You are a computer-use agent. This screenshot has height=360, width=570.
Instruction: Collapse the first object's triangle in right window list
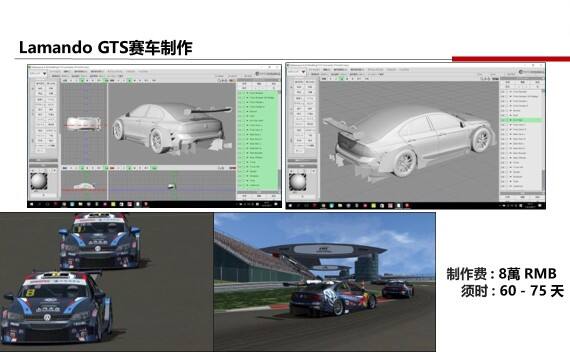click(511, 92)
